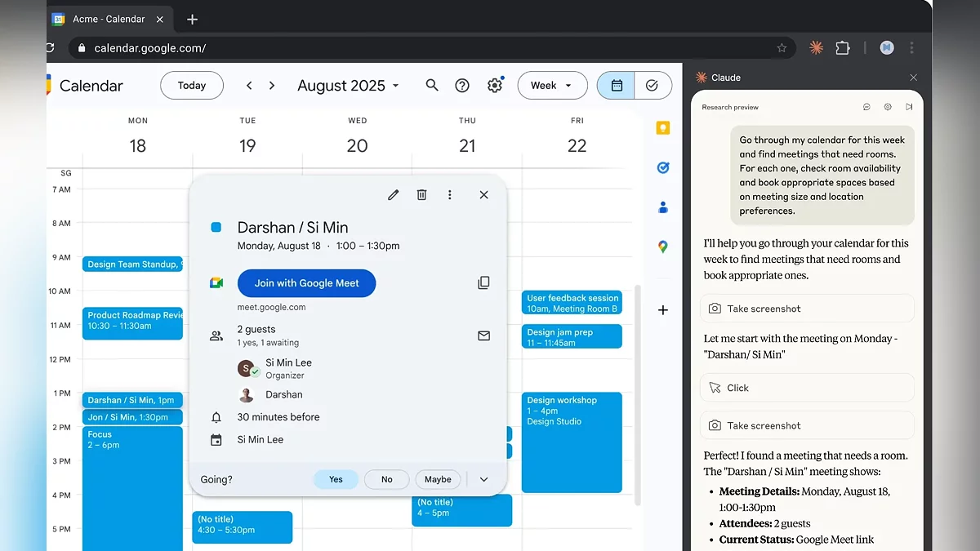
Task: Open a new browser tab
Action: pos(192,19)
